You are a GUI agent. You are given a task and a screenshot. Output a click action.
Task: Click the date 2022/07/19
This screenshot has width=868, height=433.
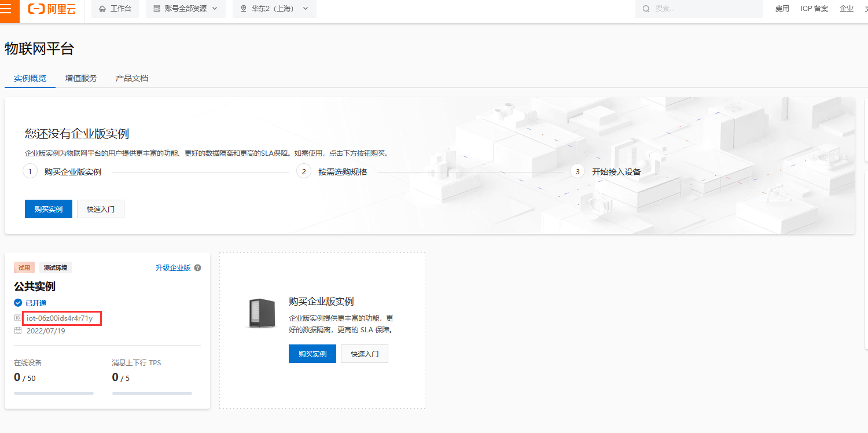click(46, 331)
